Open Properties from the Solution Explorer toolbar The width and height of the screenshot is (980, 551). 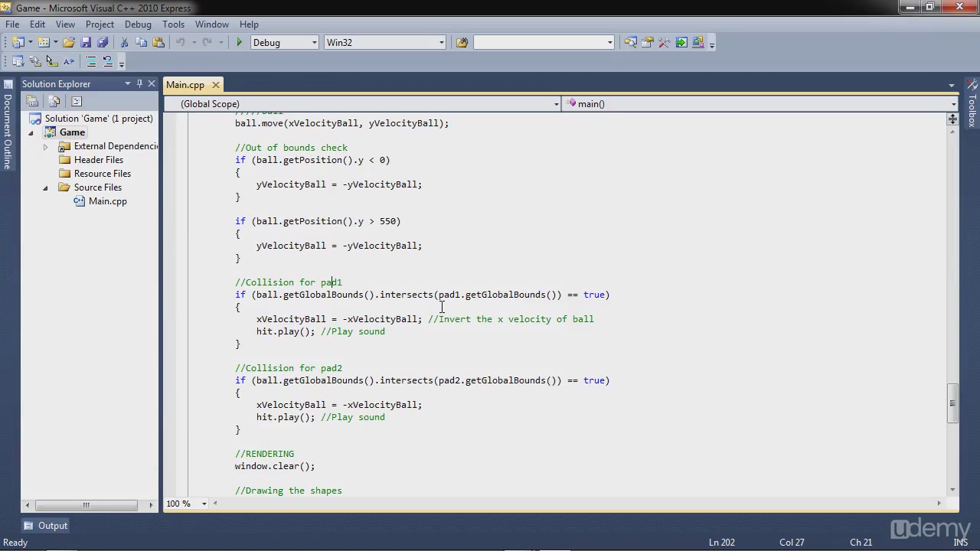pos(32,101)
